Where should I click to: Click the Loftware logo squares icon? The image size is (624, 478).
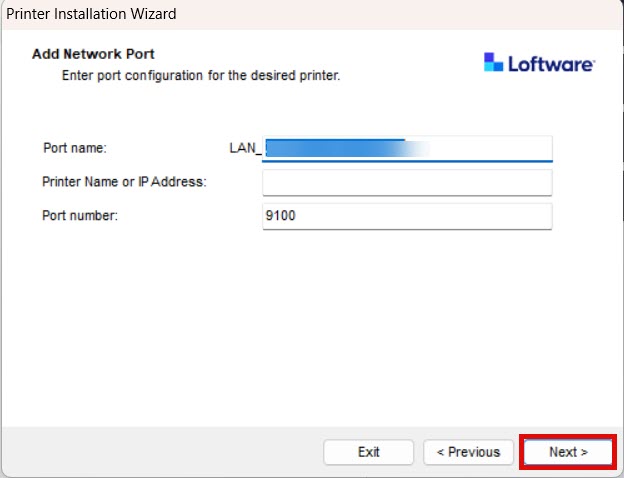tap(493, 62)
